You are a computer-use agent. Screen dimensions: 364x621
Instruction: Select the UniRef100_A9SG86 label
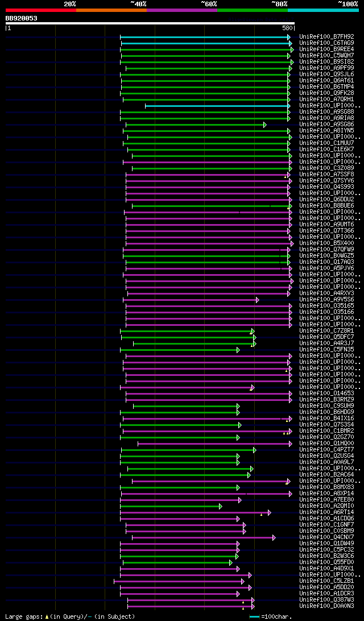[327, 125]
